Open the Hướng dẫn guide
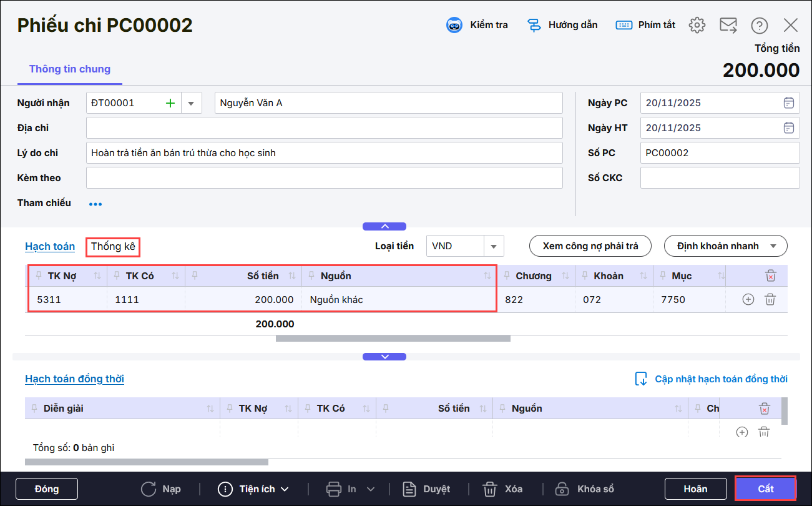 562,25
